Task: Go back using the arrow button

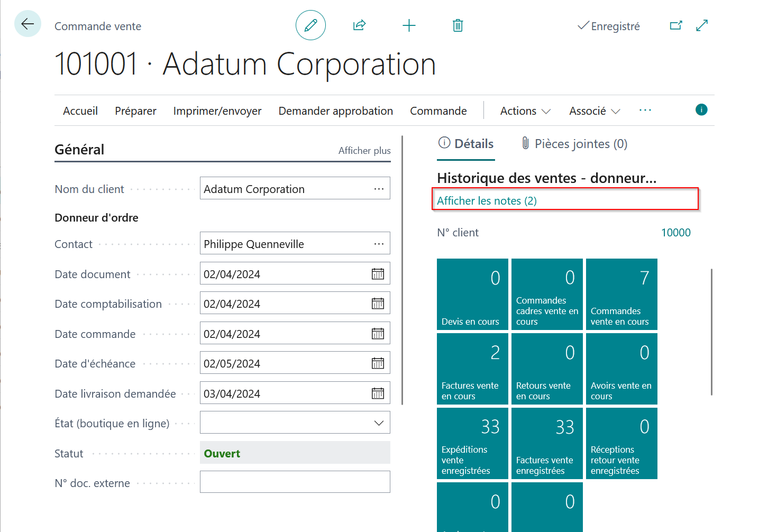Action: click(x=28, y=24)
